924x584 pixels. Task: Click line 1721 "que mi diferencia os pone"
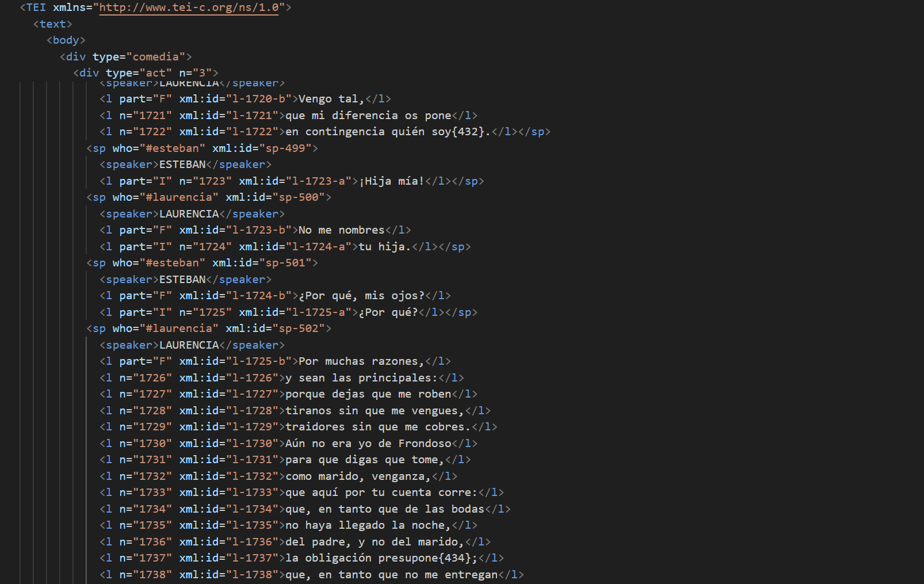click(288, 116)
